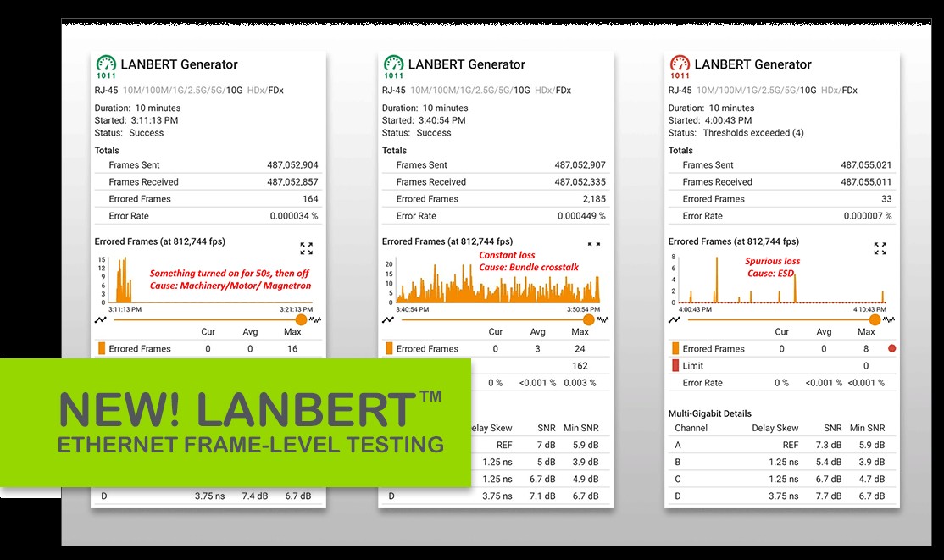Viewport: 944px width, 560px height.
Task: Click the red Limit color swatch
Action: coord(675,366)
